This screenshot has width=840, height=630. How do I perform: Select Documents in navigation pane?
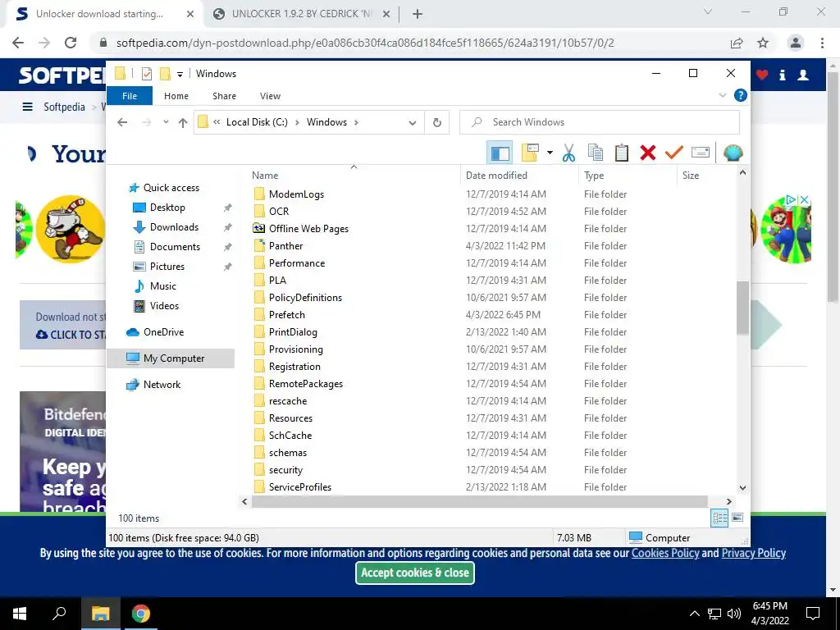click(175, 247)
